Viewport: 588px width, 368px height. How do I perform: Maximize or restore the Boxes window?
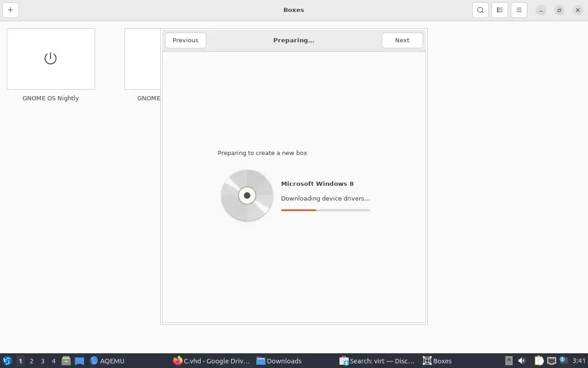559,10
